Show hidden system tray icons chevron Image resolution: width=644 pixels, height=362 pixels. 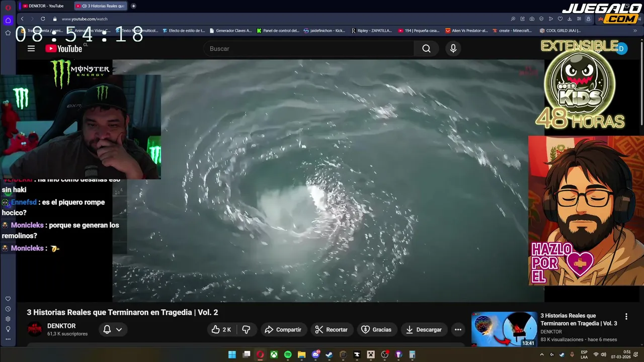pyautogui.click(x=542, y=354)
